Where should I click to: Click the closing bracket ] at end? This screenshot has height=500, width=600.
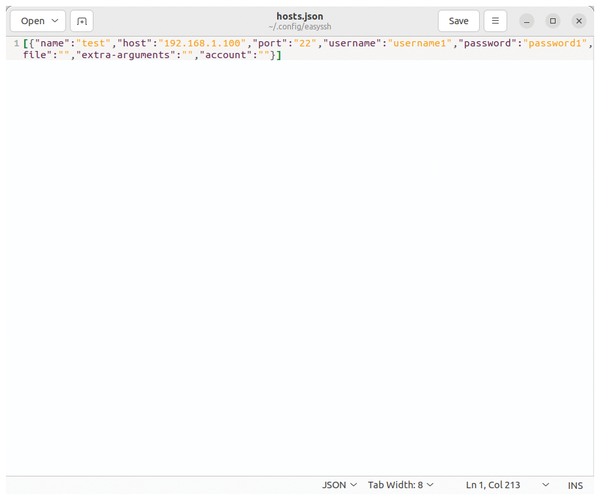279,55
